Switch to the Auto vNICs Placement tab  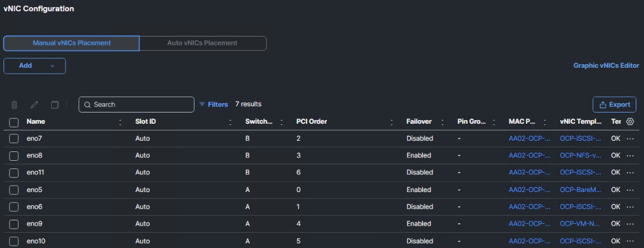(x=202, y=43)
